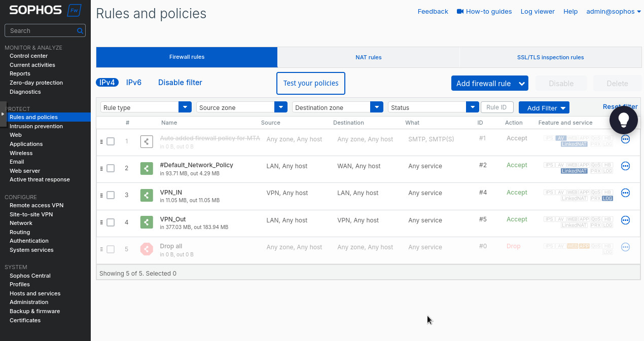644x341 pixels.
Task: Open more options for #Default_Network_Policy rule
Action: (625, 166)
